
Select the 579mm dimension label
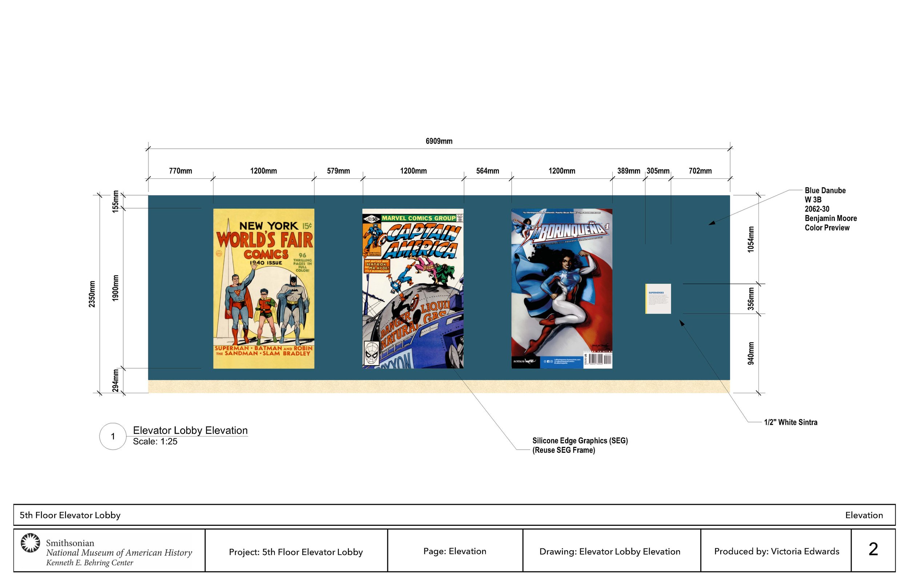pyautogui.click(x=338, y=171)
